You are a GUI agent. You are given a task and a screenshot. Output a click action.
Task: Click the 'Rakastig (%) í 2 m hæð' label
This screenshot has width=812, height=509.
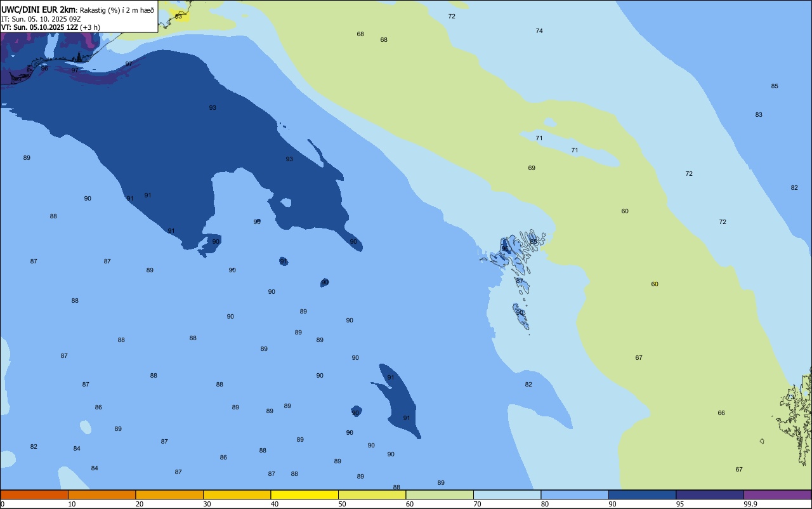click(x=117, y=10)
